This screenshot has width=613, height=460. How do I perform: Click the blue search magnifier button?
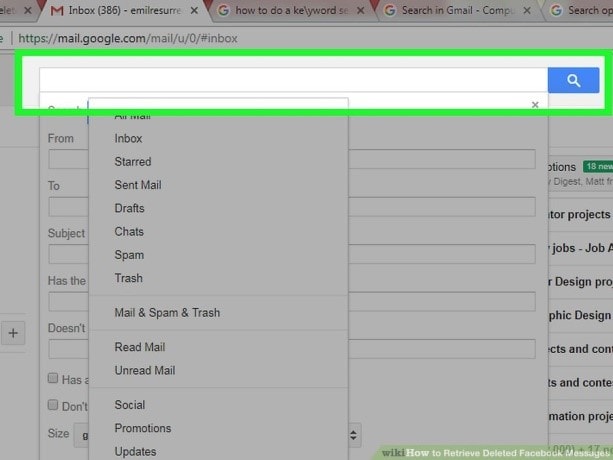pos(573,80)
